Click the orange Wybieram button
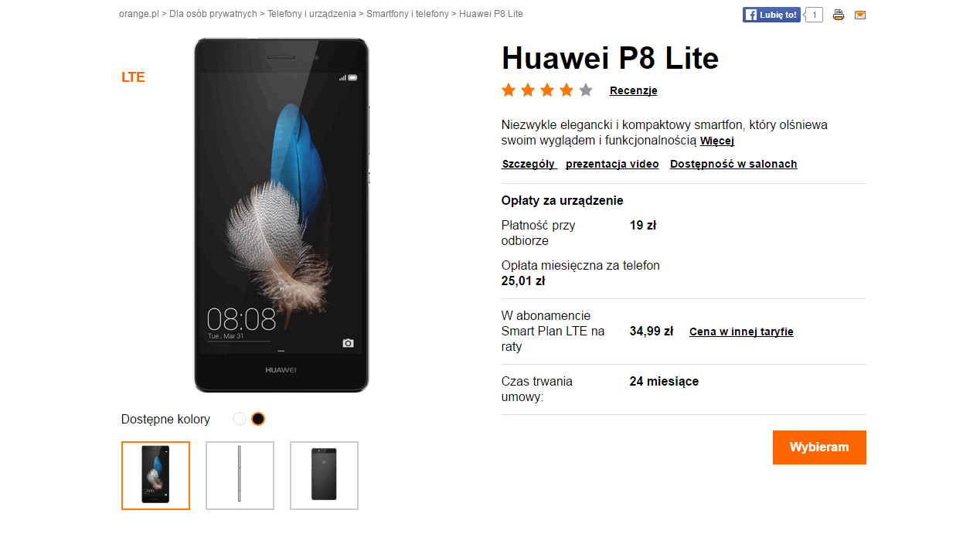Image resolution: width=980 pixels, height=534 pixels. [819, 447]
